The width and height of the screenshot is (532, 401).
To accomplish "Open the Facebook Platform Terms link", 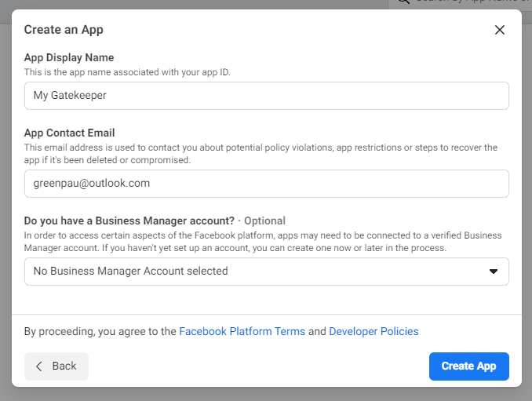I will 242,331.
